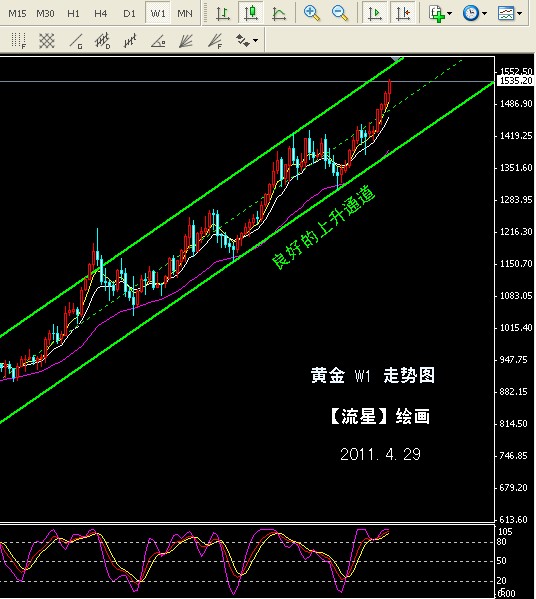The image size is (536, 599).
Task: Click the 1419.25 price axis label
Action: [x=516, y=136]
